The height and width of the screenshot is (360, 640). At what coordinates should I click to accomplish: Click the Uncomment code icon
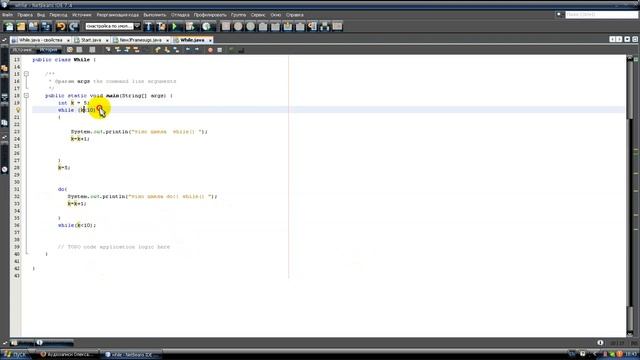[241, 50]
